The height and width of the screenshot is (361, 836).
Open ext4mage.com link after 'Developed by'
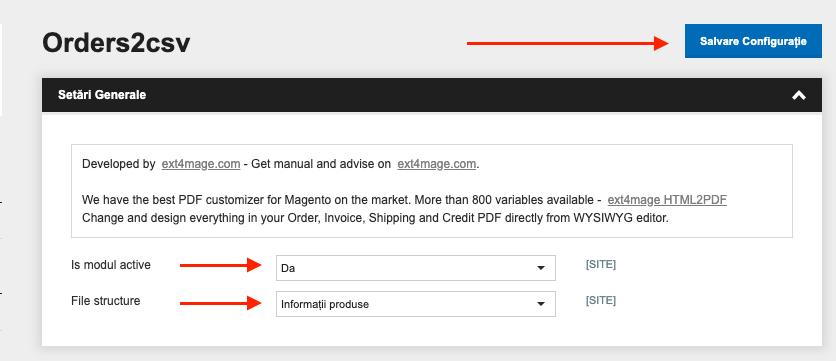200,164
